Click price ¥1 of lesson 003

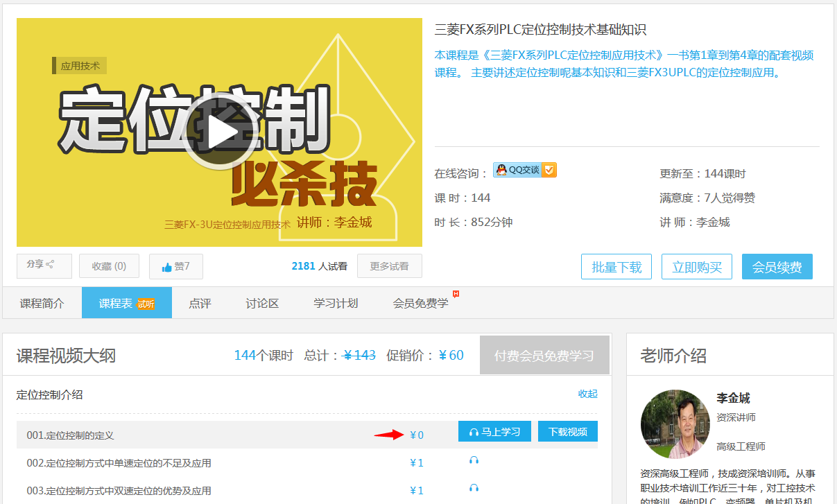417,491
